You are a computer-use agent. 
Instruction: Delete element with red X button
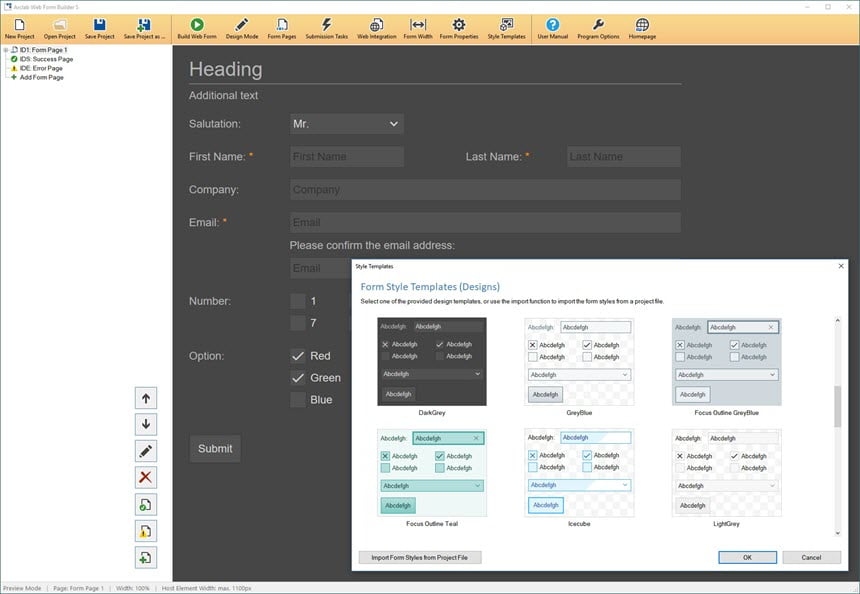click(x=146, y=477)
